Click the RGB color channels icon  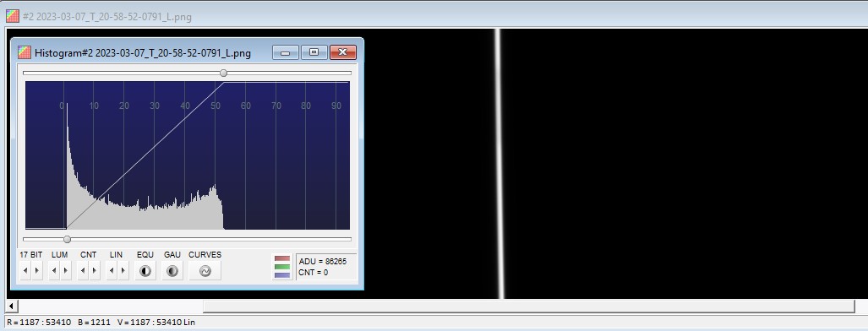pos(282,267)
